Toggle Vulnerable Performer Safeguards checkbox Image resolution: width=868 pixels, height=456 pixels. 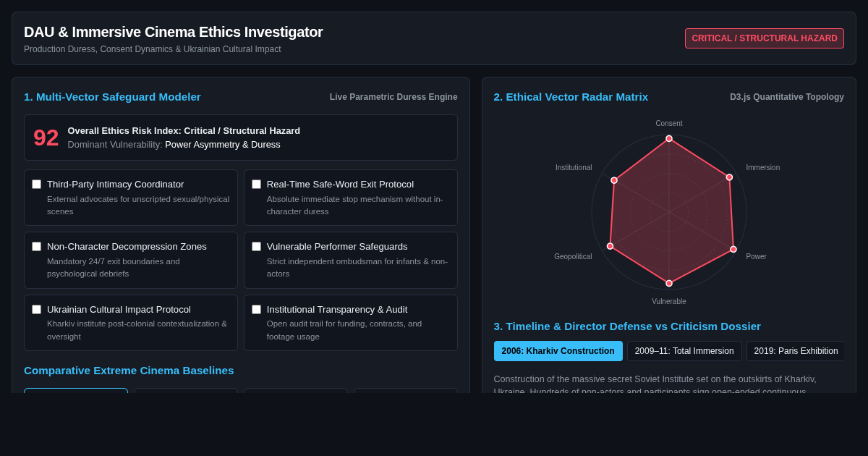256,247
